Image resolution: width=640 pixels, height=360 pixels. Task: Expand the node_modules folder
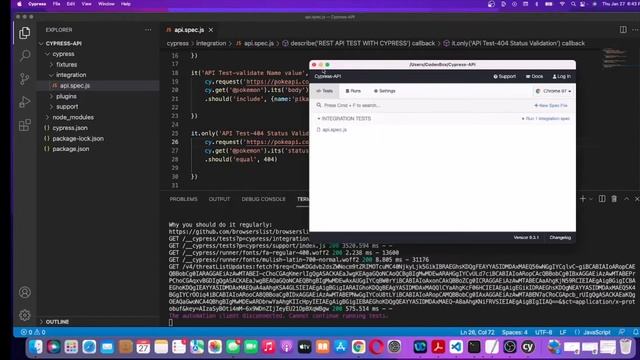click(48, 117)
